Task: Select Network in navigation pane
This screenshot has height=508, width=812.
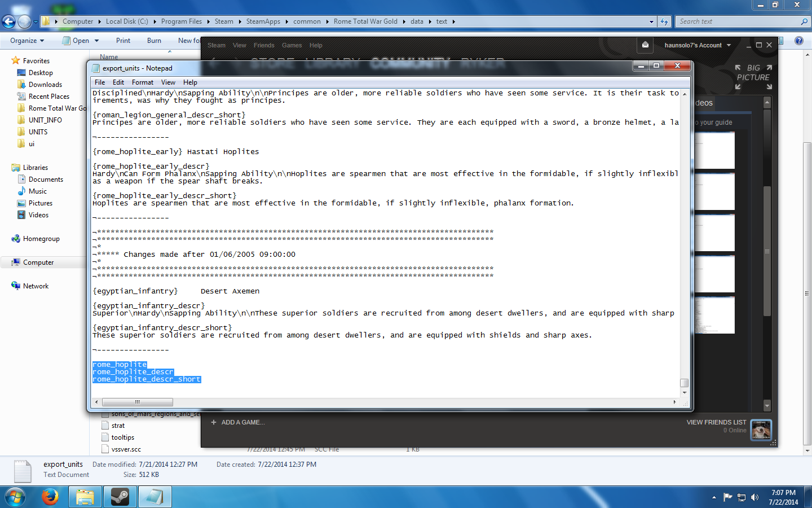Action: pos(36,286)
